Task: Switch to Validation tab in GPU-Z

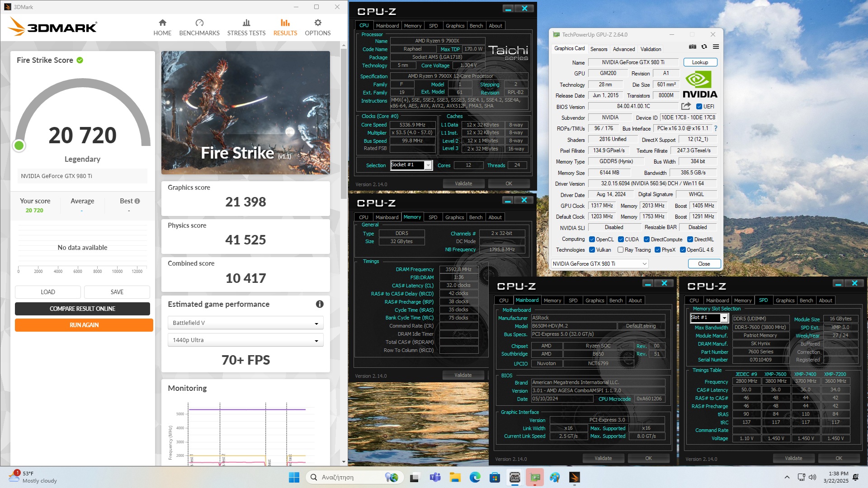Action: point(651,49)
